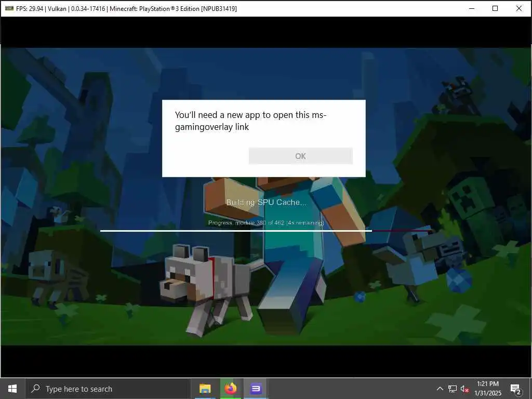
Task: Select the RPCS3 emulator taskbar icon
Action: click(256, 389)
